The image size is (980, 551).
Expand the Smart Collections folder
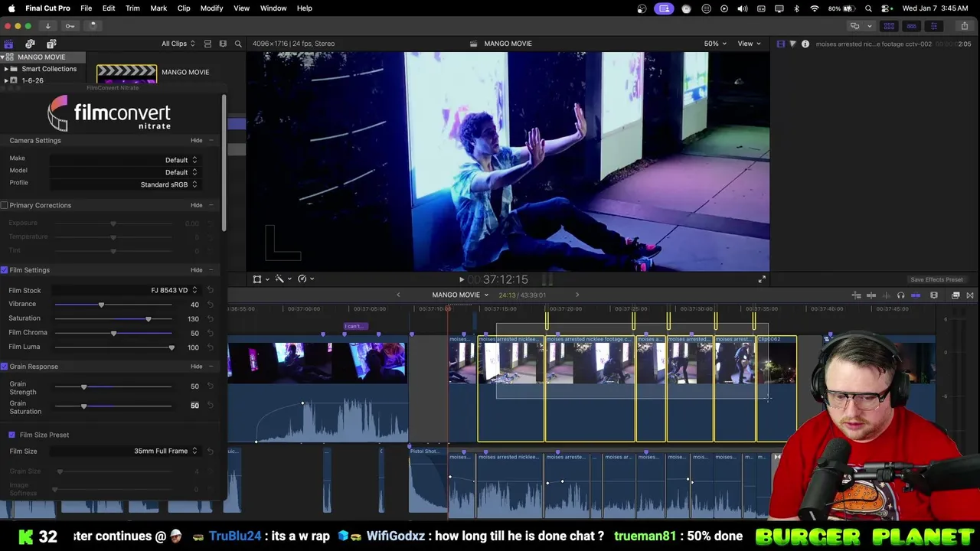tap(6, 69)
